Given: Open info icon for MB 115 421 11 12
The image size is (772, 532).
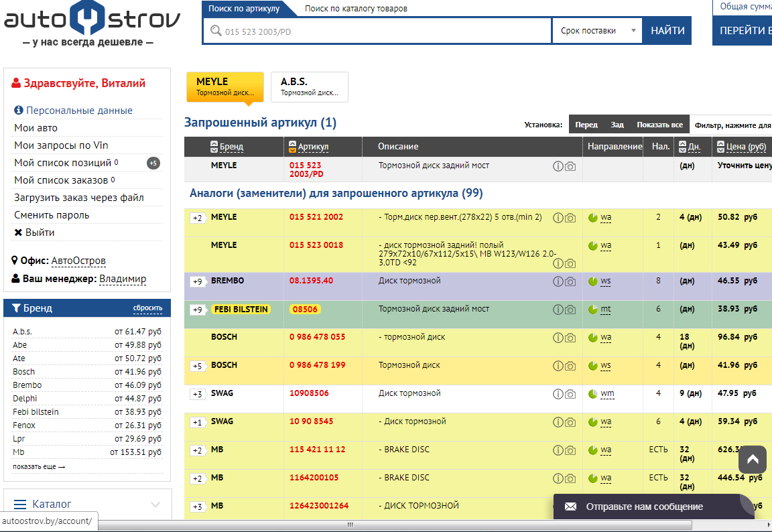Looking at the screenshot, I should tap(558, 450).
